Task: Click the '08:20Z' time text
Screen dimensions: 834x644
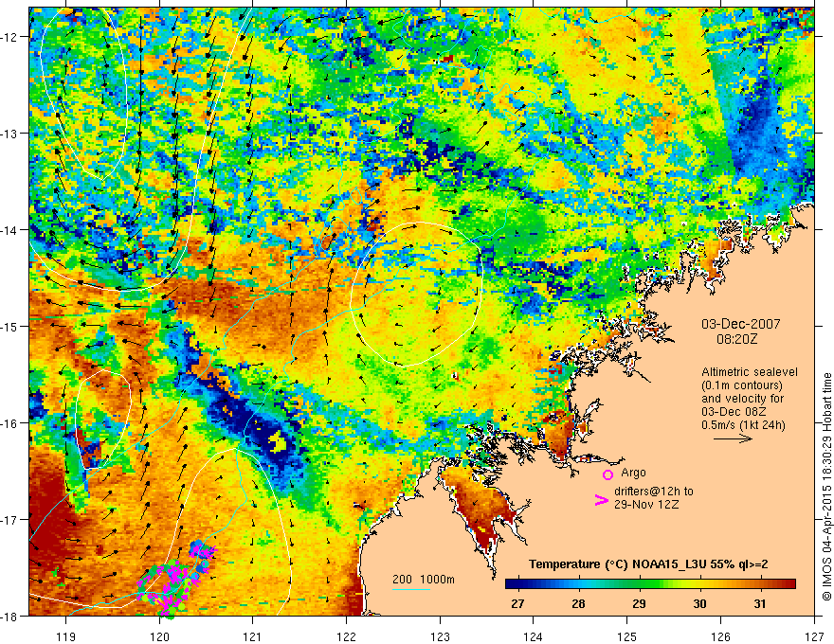Action: (x=737, y=339)
